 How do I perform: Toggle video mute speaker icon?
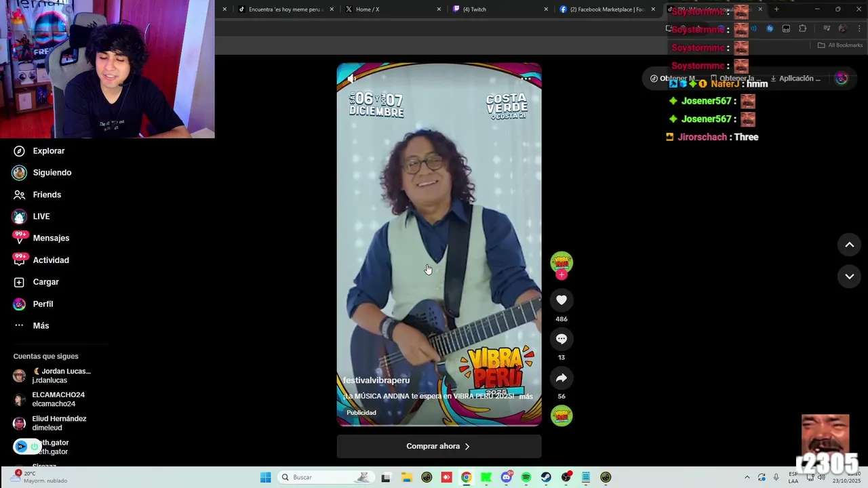click(352, 79)
